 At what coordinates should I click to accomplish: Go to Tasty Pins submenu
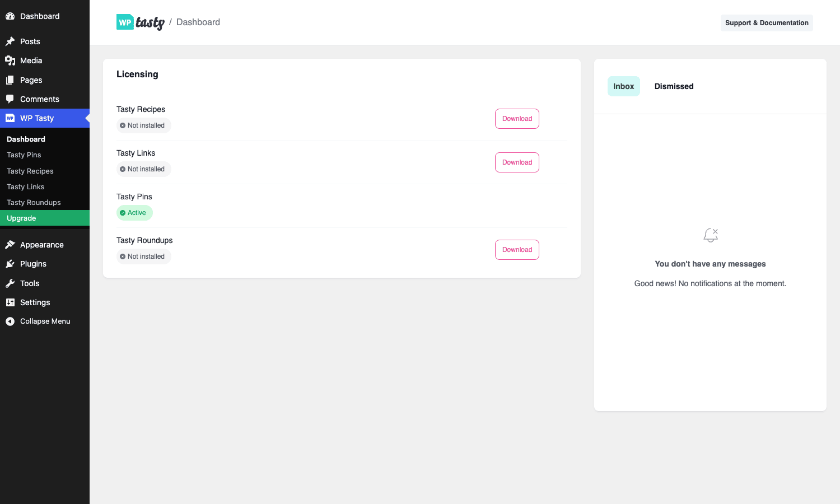coord(45,155)
